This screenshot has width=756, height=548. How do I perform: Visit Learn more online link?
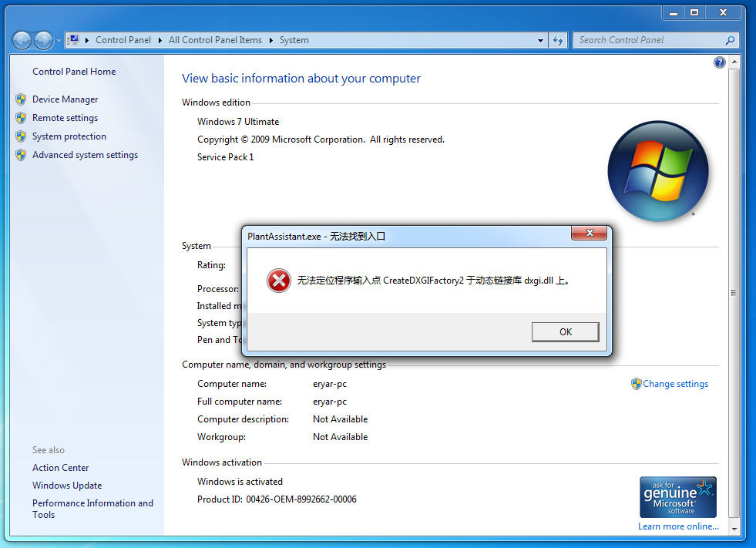677,526
